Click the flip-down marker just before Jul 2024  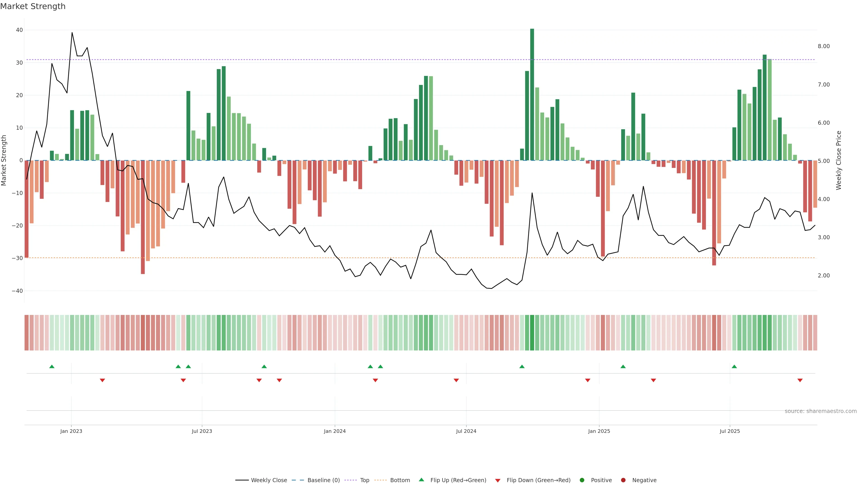pos(456,380)
